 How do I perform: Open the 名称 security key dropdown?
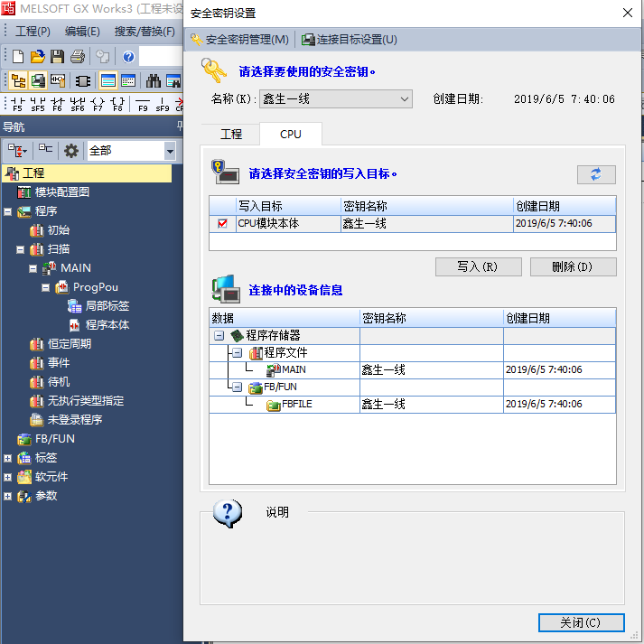point(404,99)
